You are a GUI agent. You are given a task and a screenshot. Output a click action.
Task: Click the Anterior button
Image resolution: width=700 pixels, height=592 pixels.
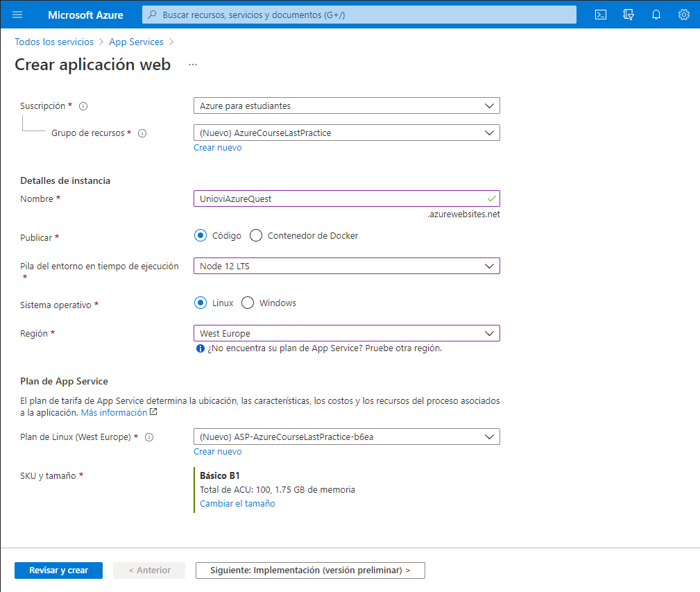point(149,570)
